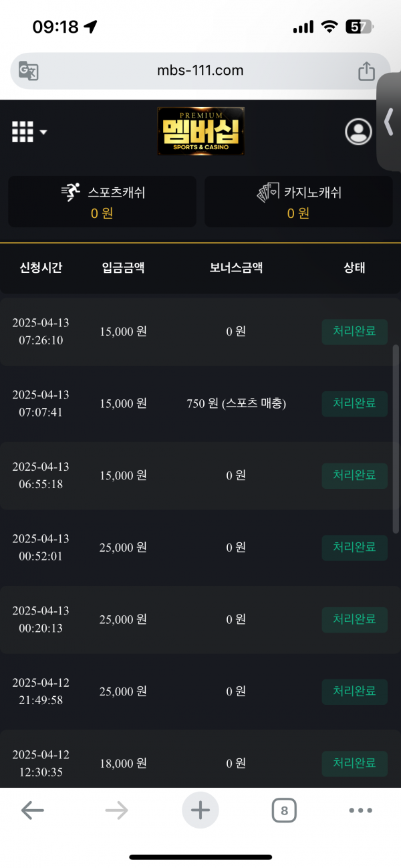
Task: Open the side panel chevron handle
Action: [389, 122]
